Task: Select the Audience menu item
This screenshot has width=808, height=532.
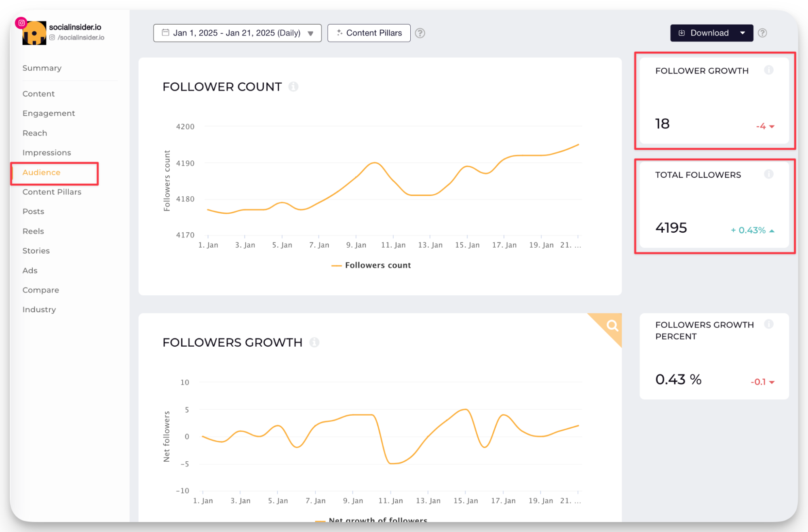Action: (x=40, y=172)
